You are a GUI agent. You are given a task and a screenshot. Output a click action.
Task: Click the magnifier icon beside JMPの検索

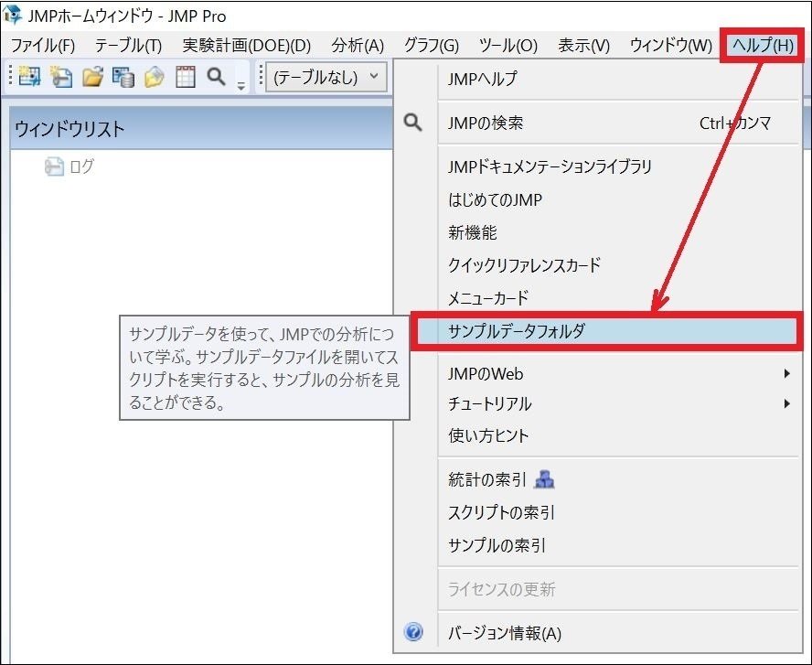point(413,122)
